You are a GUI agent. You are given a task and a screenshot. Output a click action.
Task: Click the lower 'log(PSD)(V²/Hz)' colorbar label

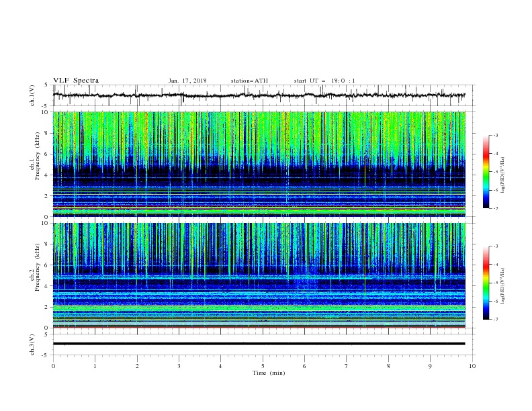tap(502, 286)
